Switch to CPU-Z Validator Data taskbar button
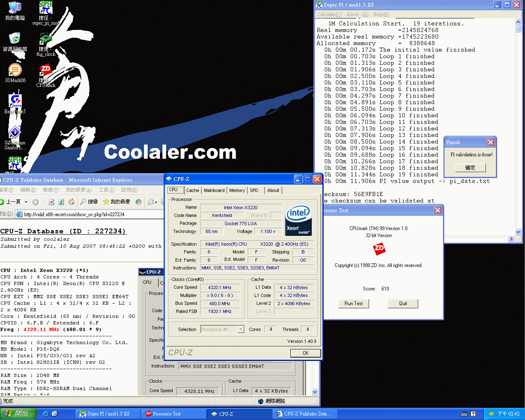The image size is (525, 420). point(305,414)
